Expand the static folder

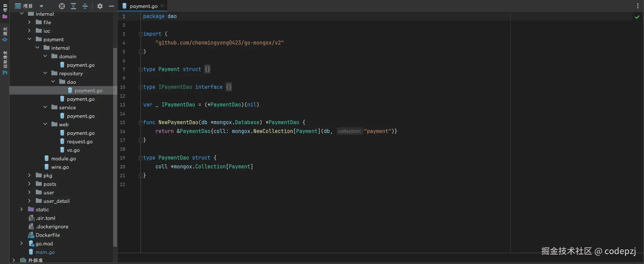21,209
